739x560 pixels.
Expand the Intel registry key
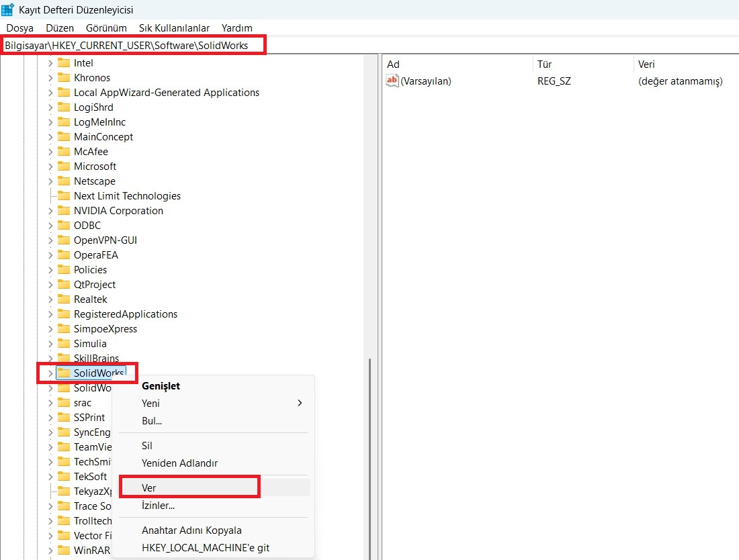point(50,62)
